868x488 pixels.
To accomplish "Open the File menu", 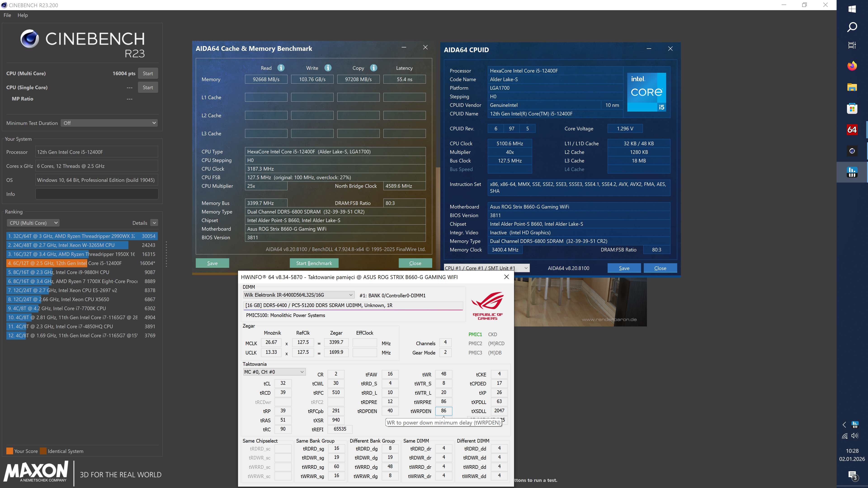I will coord(7,15).
